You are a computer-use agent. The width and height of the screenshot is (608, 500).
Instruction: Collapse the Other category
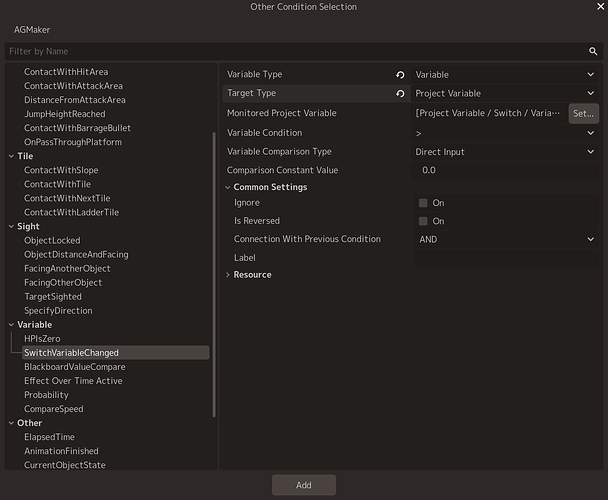pyautogui.click(x=11, y=423)
